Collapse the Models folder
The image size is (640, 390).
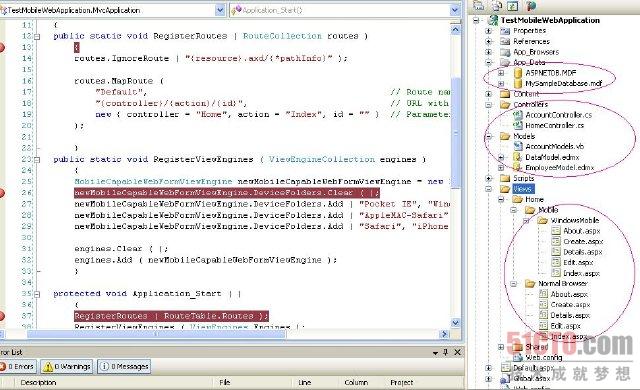tap(489, 136)
